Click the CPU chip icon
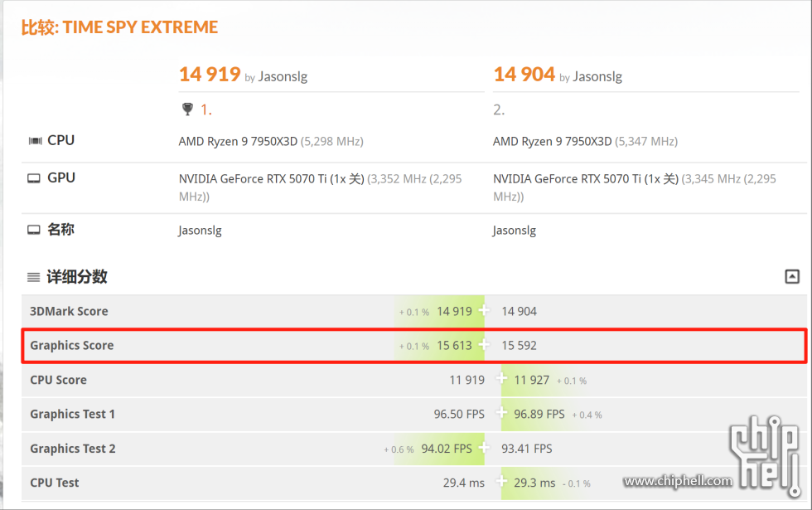The image size is (812, 510). click(x=35, y=141)
